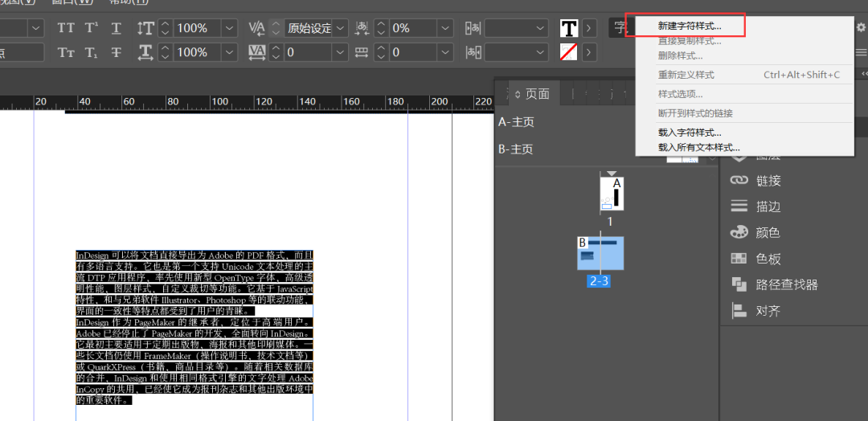Screen dimensions: 868x421
Task: Adjust horizontal scale with stepper arrows
Action: 165,52
